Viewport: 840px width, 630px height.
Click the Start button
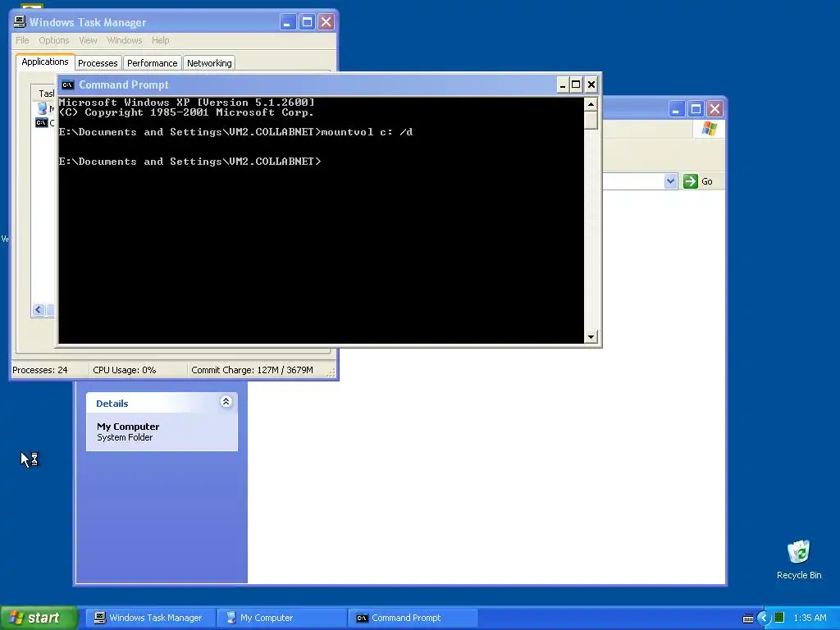[x=39, y=618]
